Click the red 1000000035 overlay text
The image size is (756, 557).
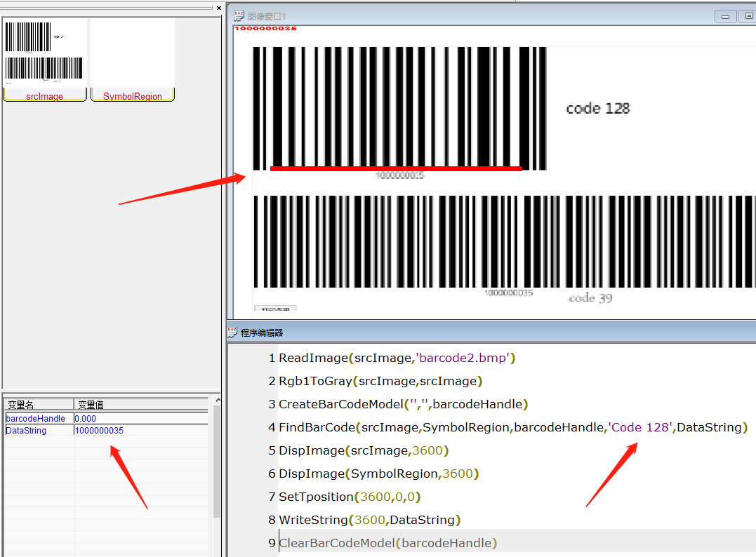click(265, 29)
